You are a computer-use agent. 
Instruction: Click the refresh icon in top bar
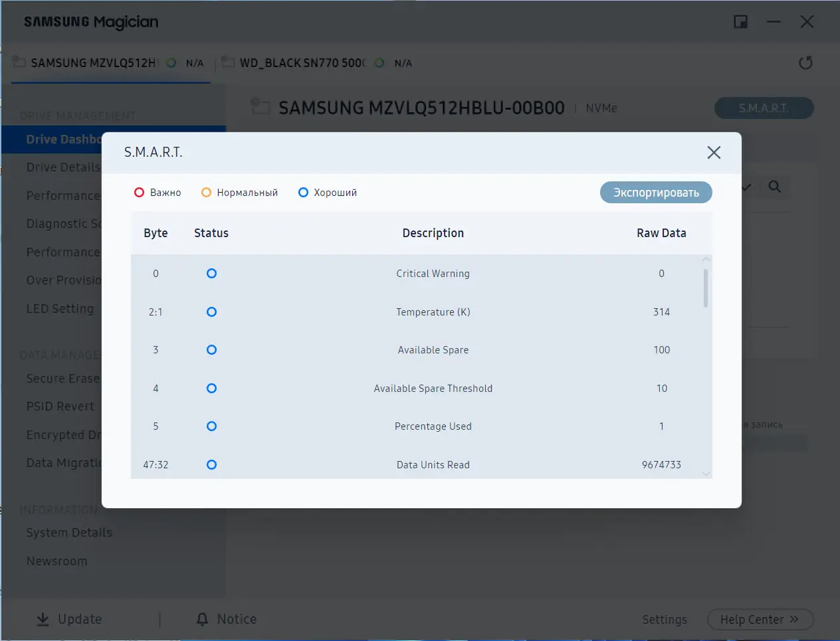tap(805, 63)
